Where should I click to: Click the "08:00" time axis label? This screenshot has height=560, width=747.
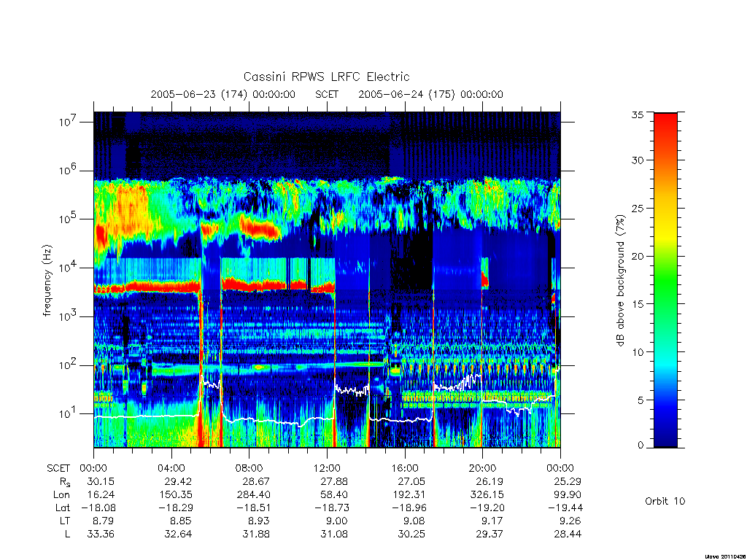[x=249, y=468]
